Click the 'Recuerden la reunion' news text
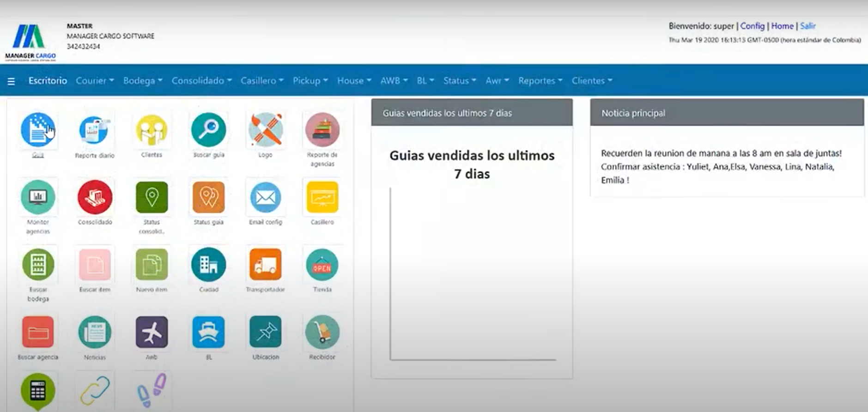The image size is (868, 412). (x=721, y=166)
